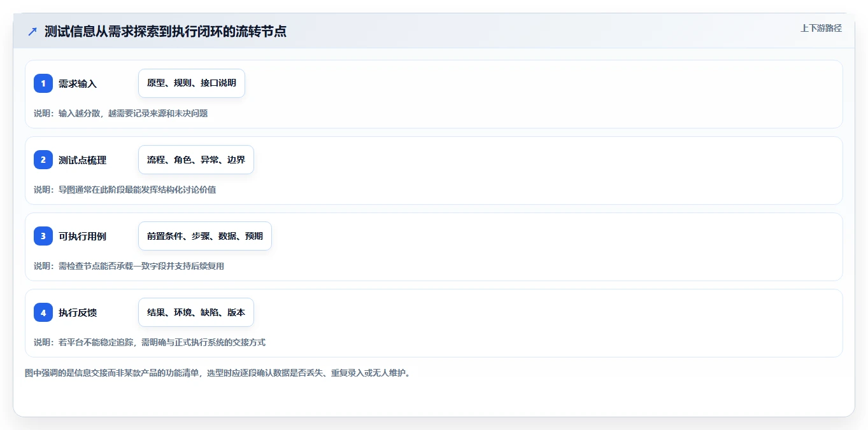Click the 可执行用例 step label

82,236
